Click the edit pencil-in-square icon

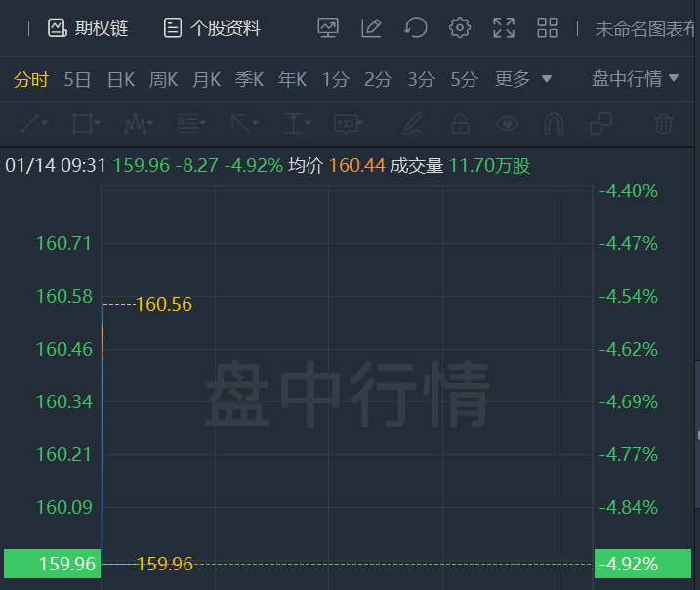(371, 27)
